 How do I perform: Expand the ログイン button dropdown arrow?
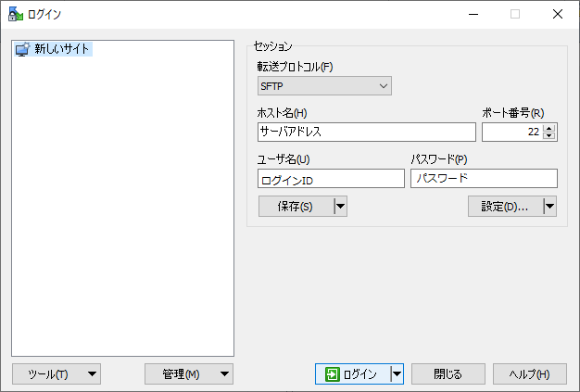pyautogui.click(x=397, y=373)
